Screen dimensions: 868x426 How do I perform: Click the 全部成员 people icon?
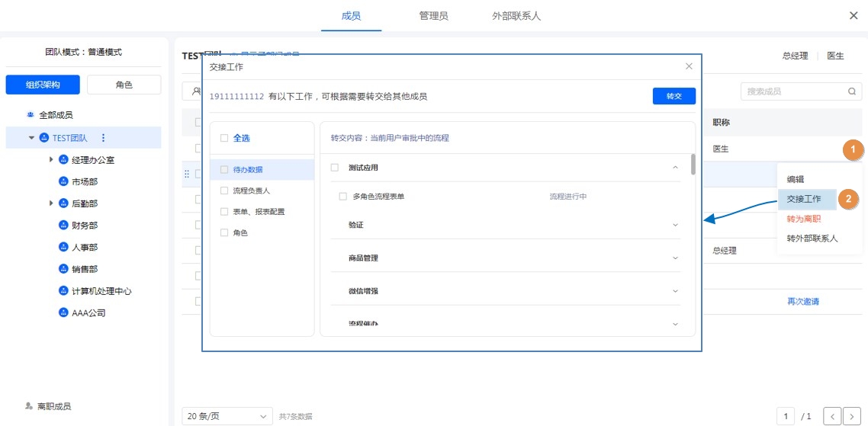click(x=31, y=115)
